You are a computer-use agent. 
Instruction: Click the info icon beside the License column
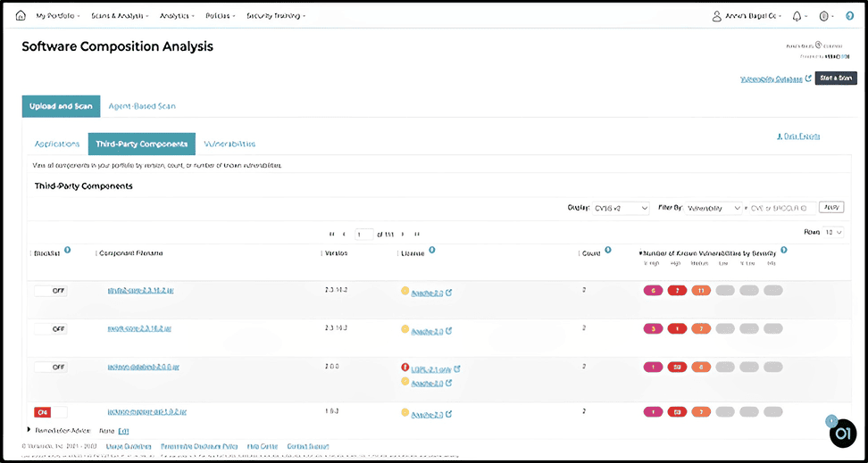coord(432,251)
